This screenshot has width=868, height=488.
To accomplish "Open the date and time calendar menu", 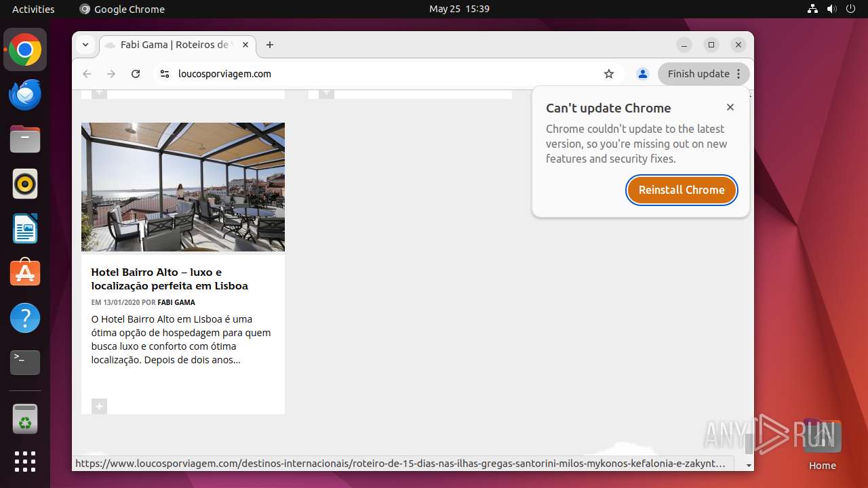I will pyautogui.click(x=459, y=9).
